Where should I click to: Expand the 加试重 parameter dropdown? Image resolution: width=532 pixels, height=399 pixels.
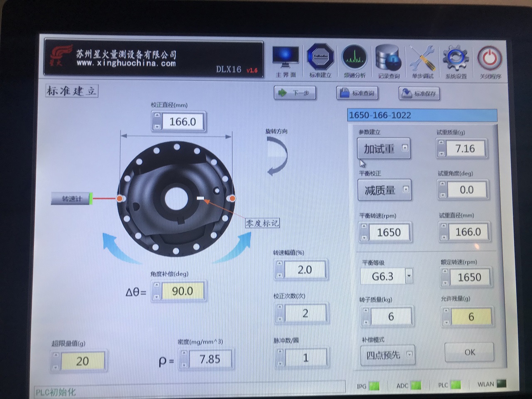click(x=405, y=148)
